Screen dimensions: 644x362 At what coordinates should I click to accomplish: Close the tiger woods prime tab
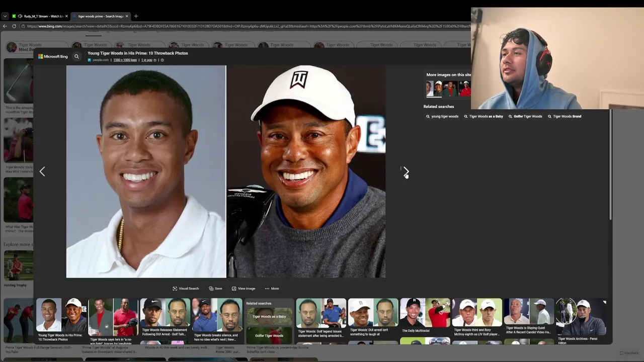click(x=127, y=16)
